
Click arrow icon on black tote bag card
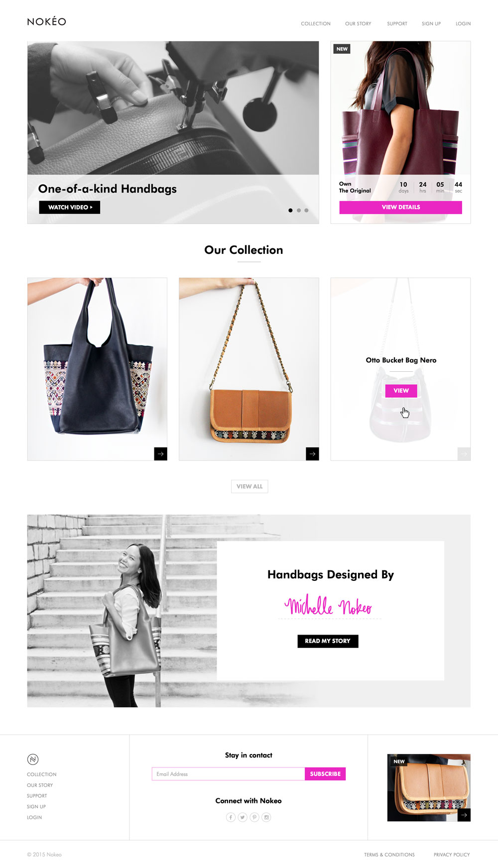[161, 454]
